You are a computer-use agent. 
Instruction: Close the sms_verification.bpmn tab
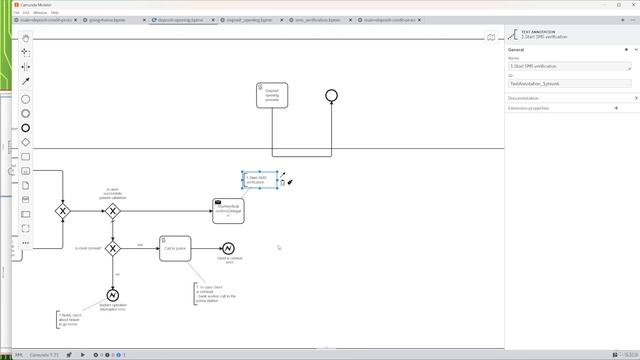(x=350, y=20)
